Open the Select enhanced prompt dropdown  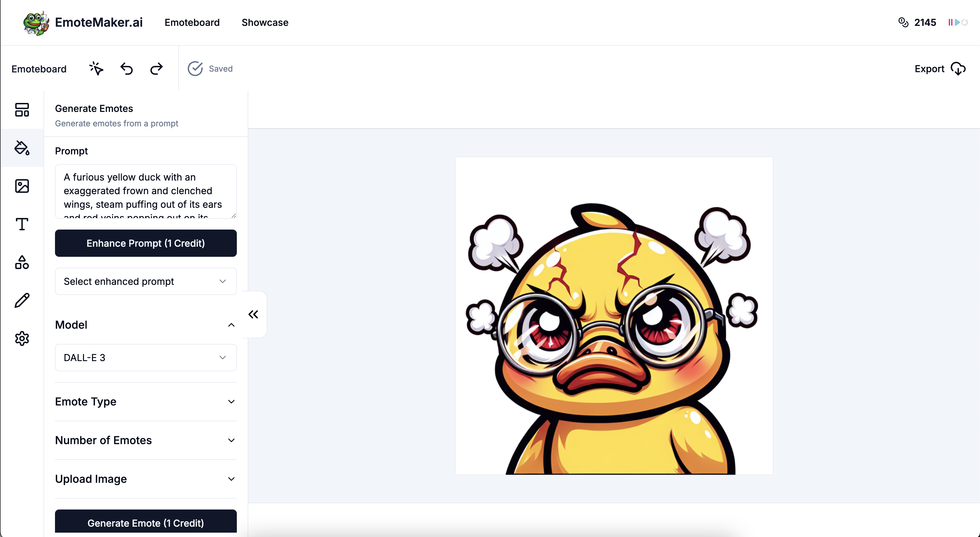click(145, 281)
